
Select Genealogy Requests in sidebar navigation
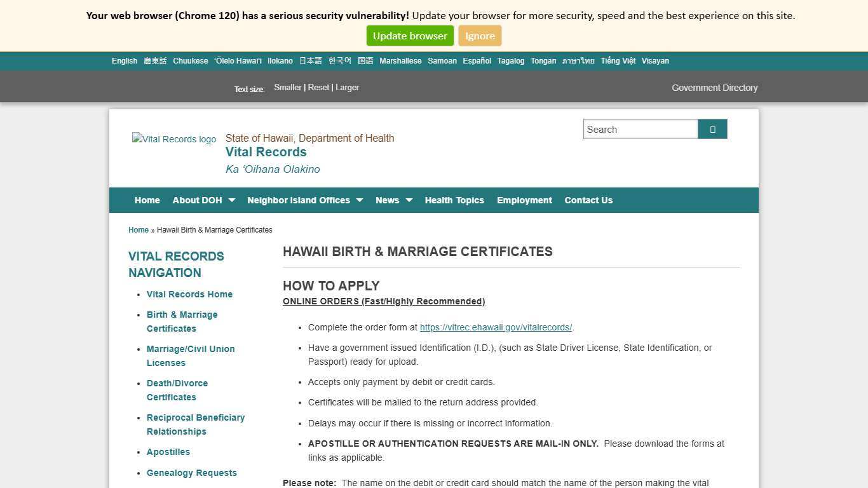coord(192,473)
